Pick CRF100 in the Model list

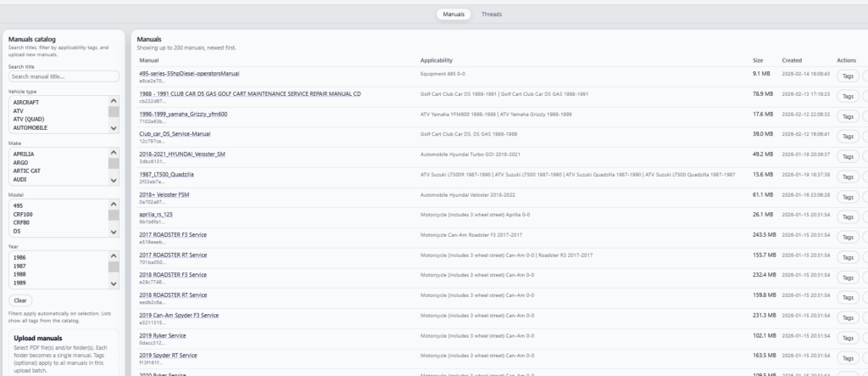click(x=25, y=214)
